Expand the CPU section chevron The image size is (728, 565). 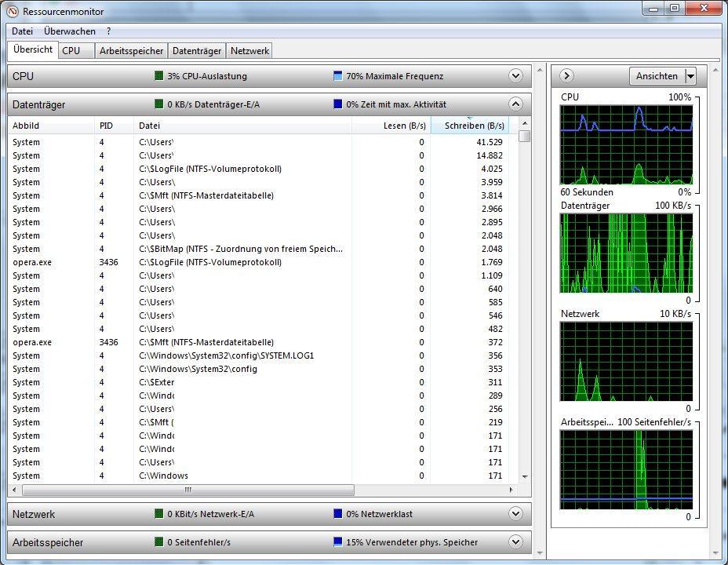[x=515, y=75]
